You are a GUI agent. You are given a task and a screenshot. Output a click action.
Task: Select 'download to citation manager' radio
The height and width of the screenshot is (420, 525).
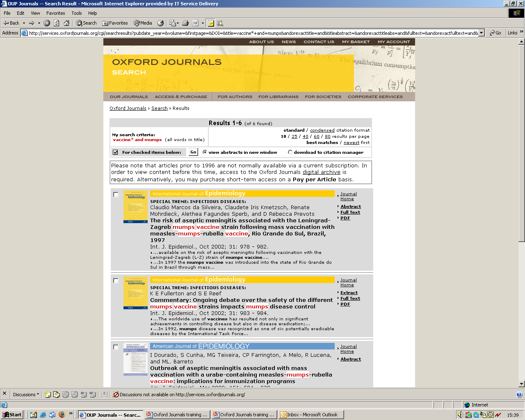[290, 152]
